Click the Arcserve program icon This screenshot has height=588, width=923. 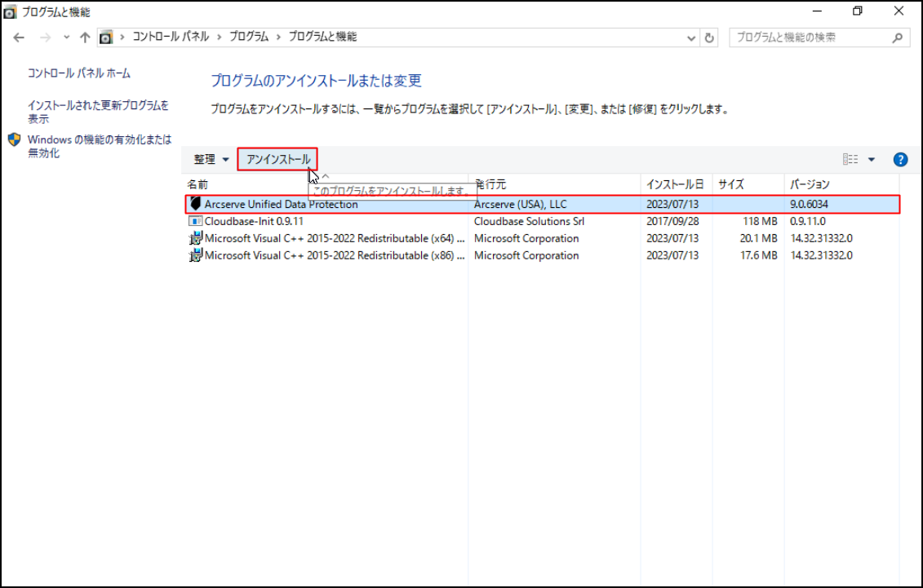coord(195,204)
